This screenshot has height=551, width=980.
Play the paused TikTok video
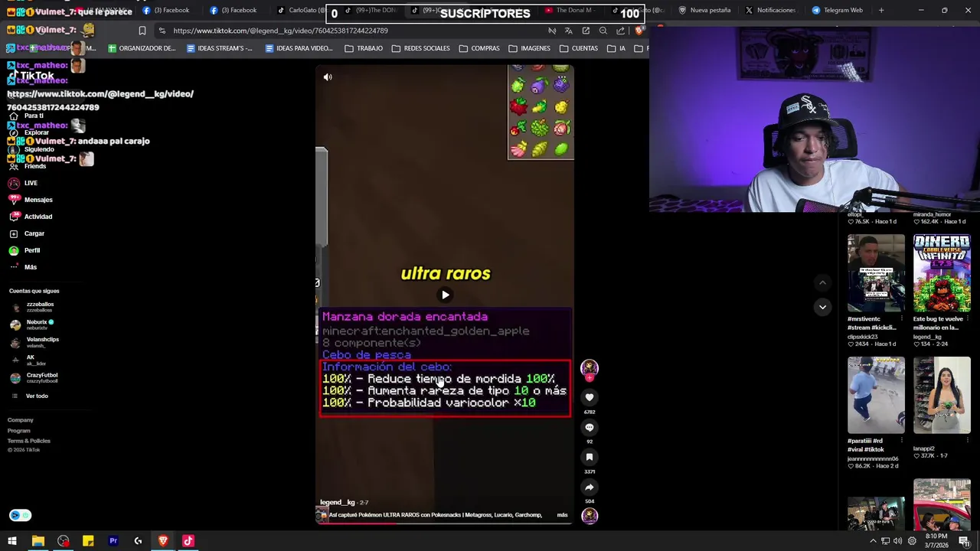tap(445, 295)
